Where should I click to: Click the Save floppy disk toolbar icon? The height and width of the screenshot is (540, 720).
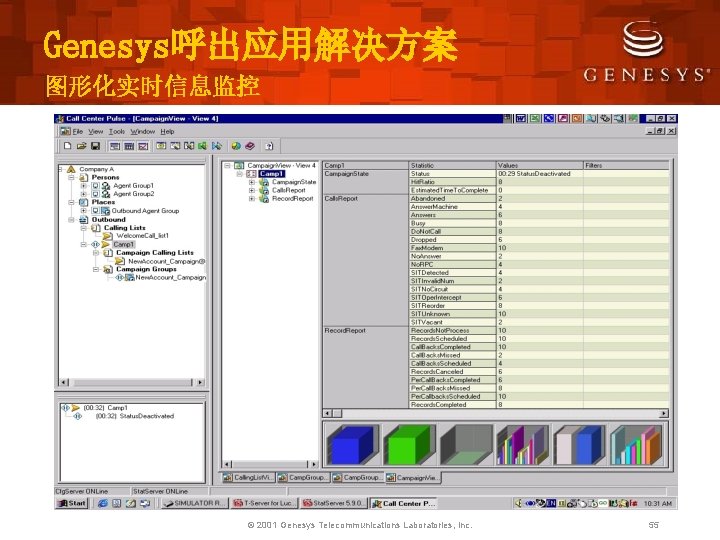point(95,146)
